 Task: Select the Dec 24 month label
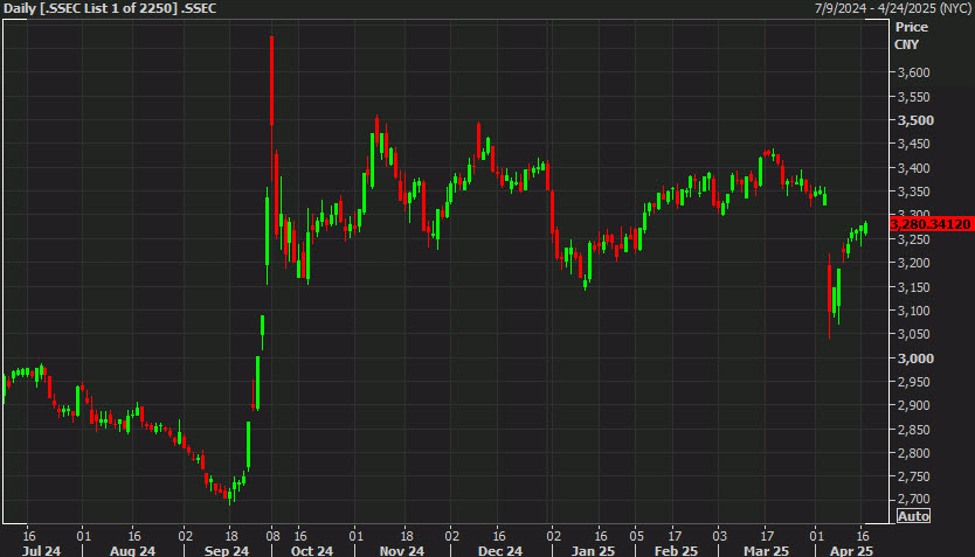[499, 551]
